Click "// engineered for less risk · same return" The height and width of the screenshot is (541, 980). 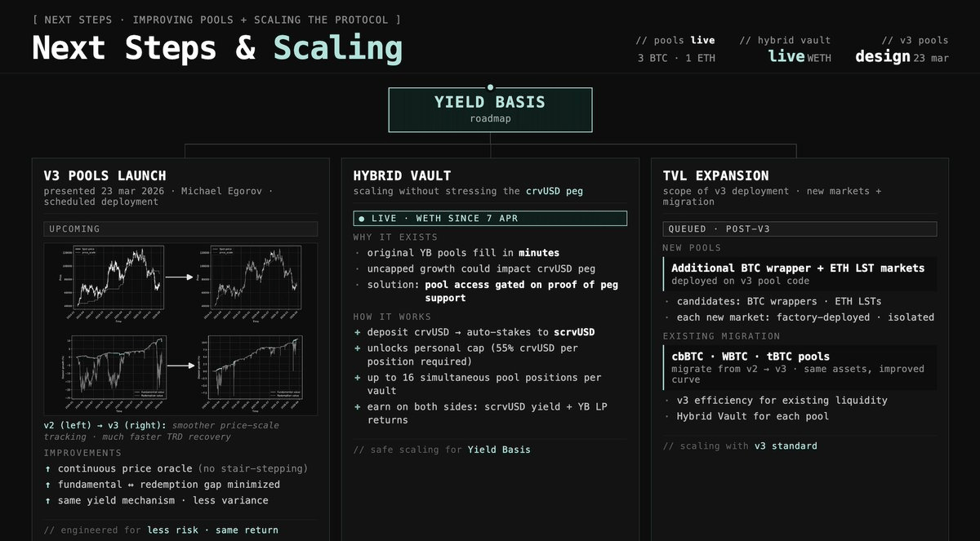point(161,530)
